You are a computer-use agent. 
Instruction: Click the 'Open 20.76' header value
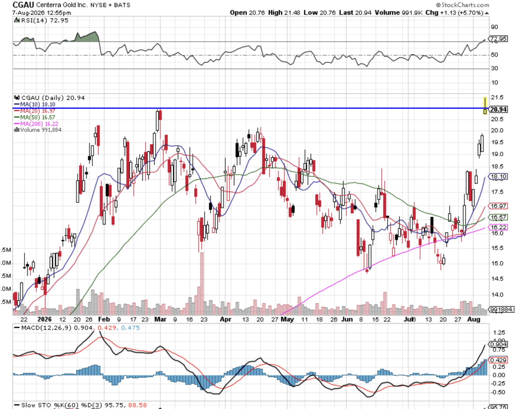[x=247, y=13]
